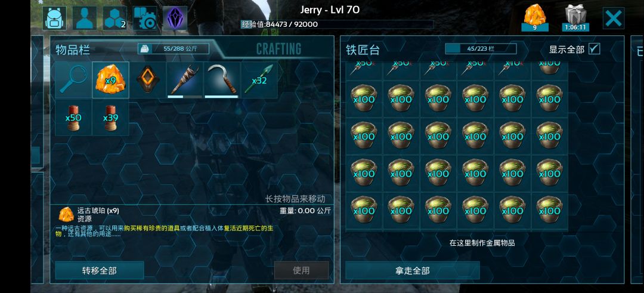Image resolution: width=644 pixels, height=293 pixels.
Task: Open the book and gear settings icon
Action: click(145, 18)
